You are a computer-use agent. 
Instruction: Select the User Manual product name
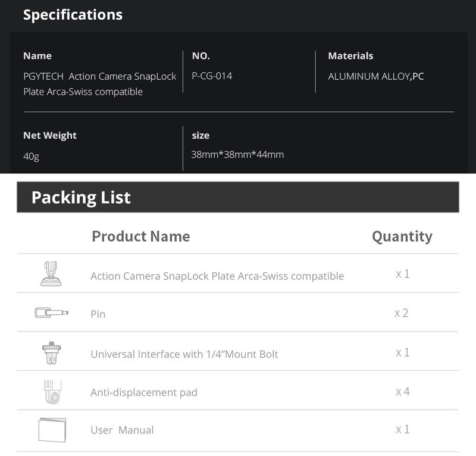point(122,430)
